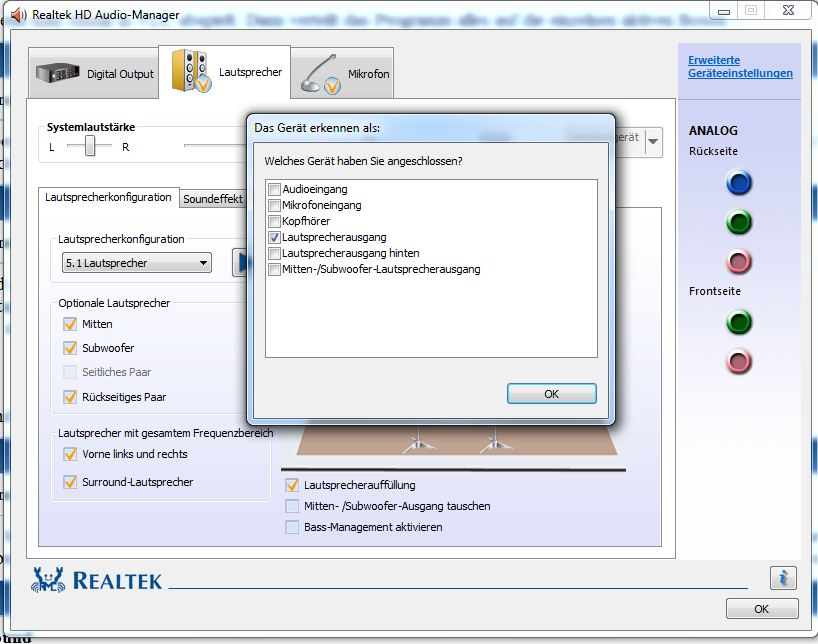The width and height of the screenshot is (818, 644).
Task: Toggle the Mitten optional speaker checkbox
Action: click(x=70, y=324)
